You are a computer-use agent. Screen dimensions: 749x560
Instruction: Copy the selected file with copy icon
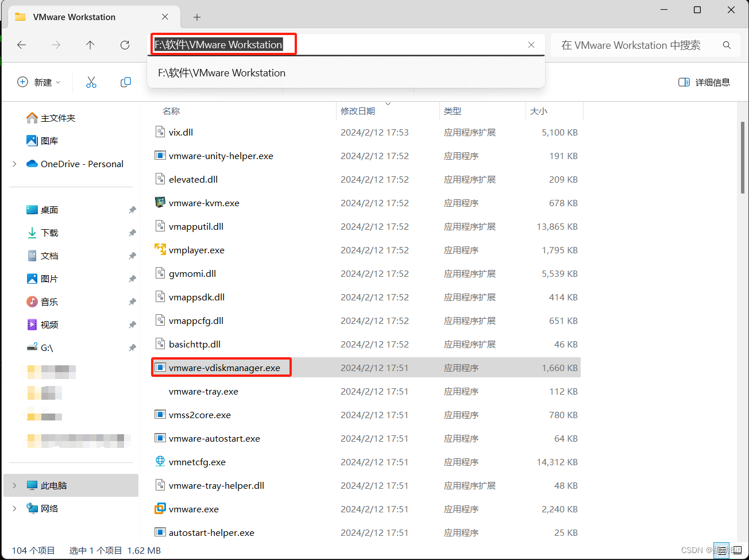click(126, 82)
